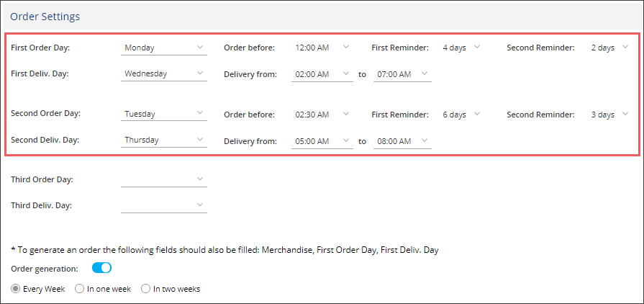This screenshot has width=644, height=304.
Task: Expand the empty Third Deliv. Day dropdown
Action: (164, 206)
